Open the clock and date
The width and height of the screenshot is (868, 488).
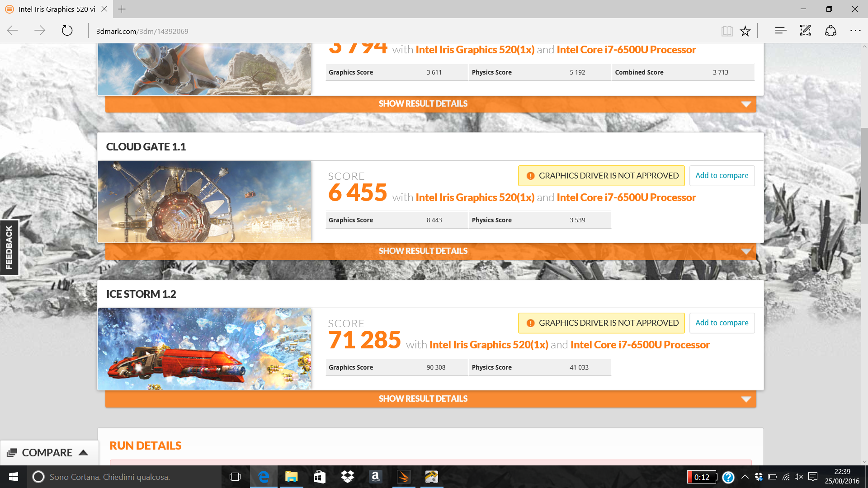click(842, 477)
